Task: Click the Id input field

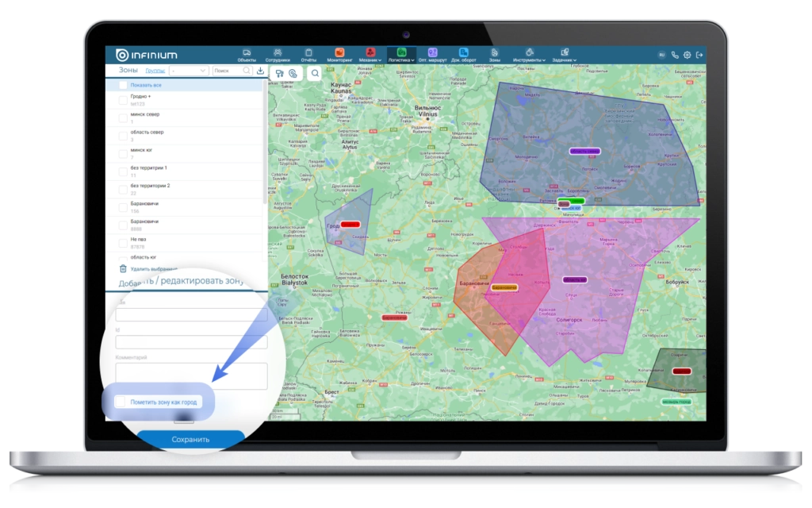Action: point(192,342)
